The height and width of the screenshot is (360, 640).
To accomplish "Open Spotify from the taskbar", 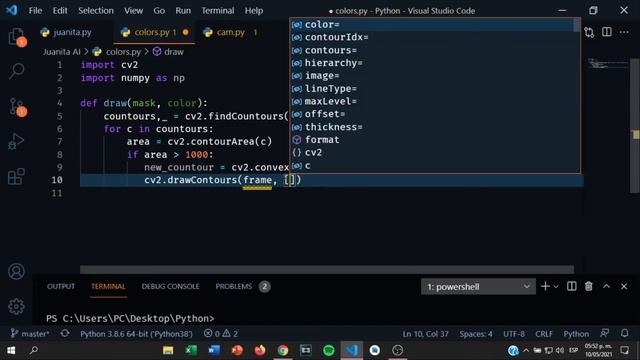I will [329, 350].
